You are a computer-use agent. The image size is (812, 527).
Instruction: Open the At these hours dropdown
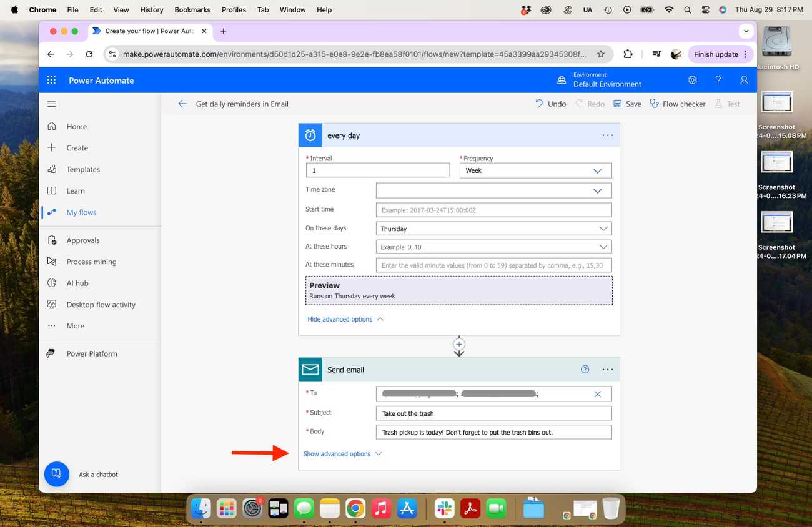coord(494,247)
